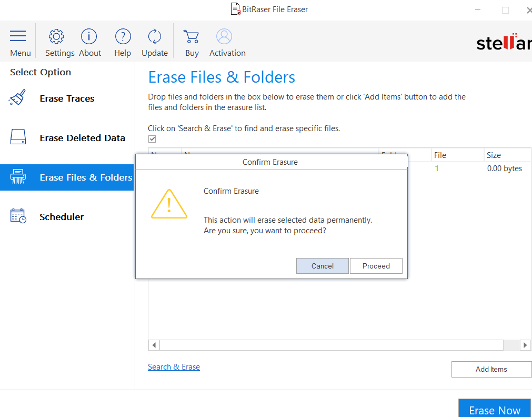Image resolution: width=532 pixels, height=417 pixels.
Task: Open the Activation user icon
Action: [x=224, y=36]
